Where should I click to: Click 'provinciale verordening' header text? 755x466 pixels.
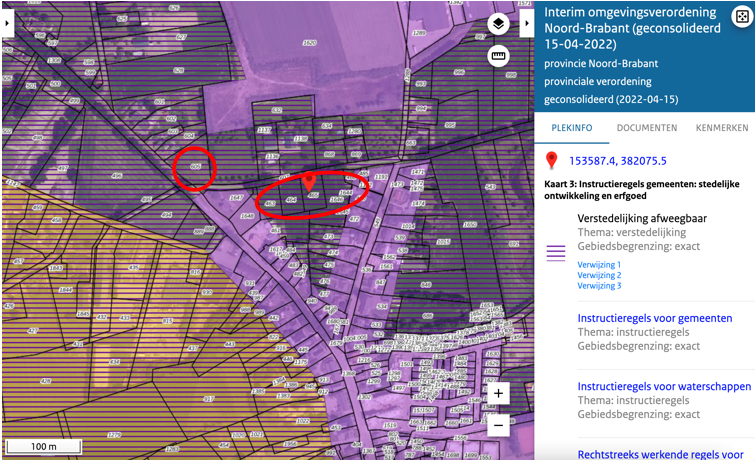click(598, 82)
